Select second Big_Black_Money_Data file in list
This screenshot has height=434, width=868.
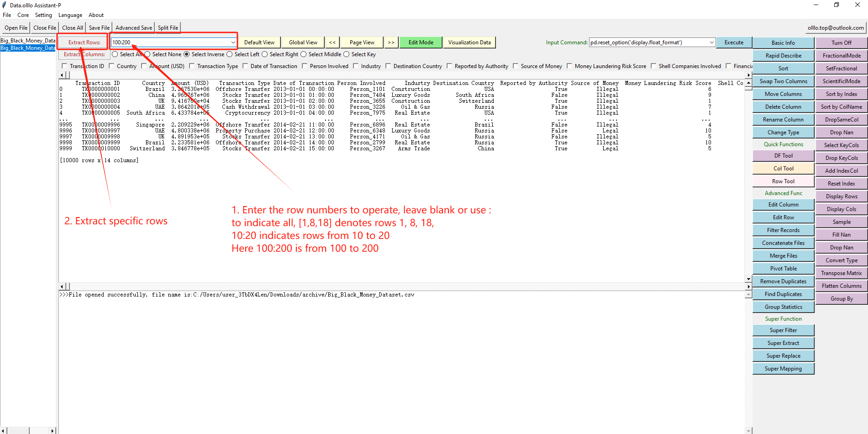click(x=28, y=48)
